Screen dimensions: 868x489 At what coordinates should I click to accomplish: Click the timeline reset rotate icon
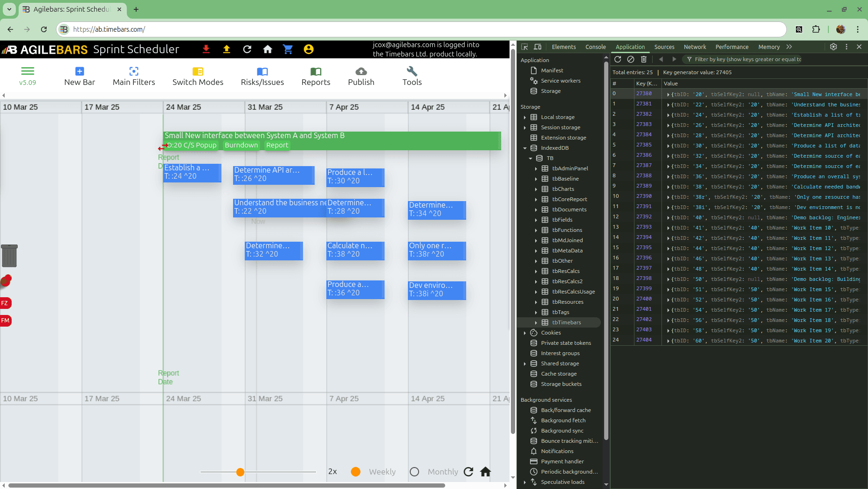point(468,472)
